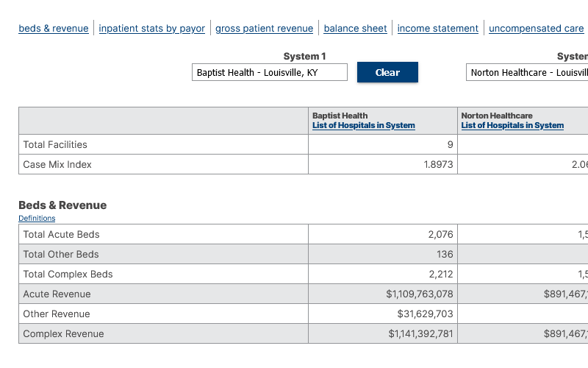
Task: Select the Case Mix Index row label
Action: pos(57,164)
